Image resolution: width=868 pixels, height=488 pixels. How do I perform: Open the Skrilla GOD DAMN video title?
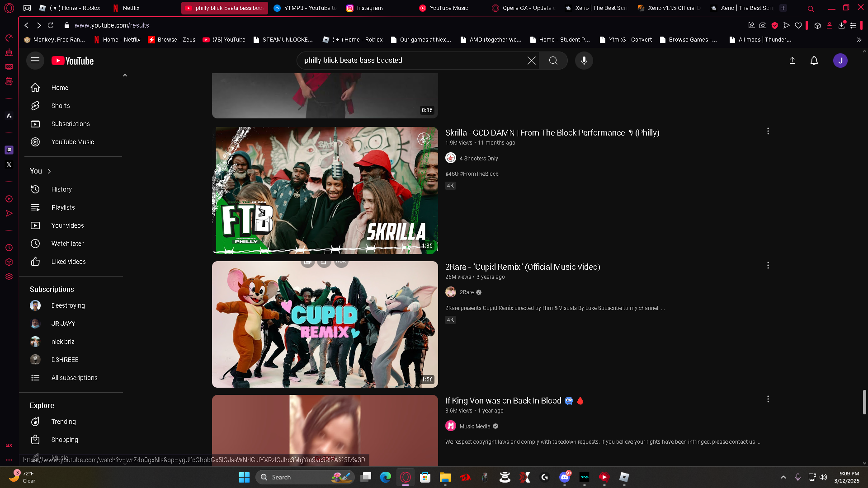(552, 133)
